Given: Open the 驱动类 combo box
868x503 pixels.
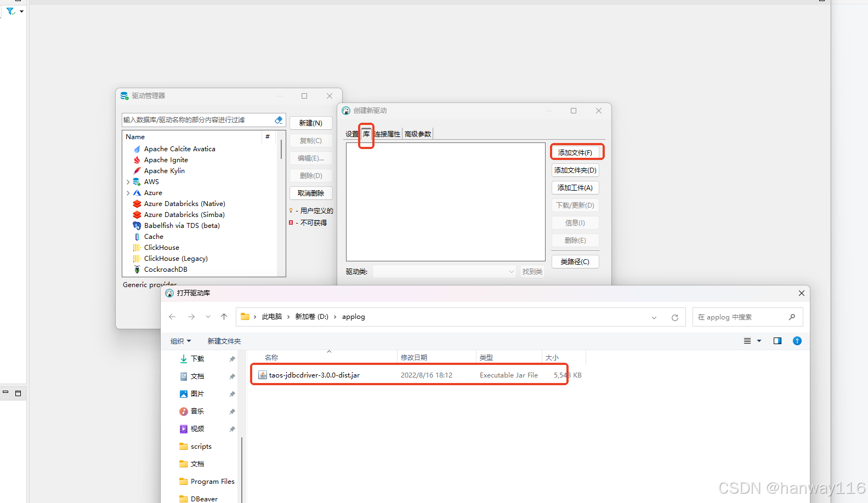Looking at the screenshot, I should (444, 272).
